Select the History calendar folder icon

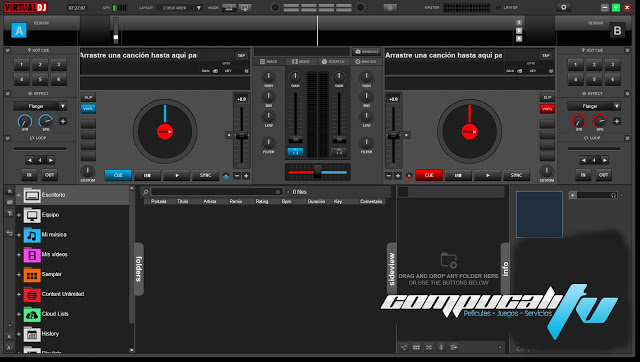click(32, 334)
